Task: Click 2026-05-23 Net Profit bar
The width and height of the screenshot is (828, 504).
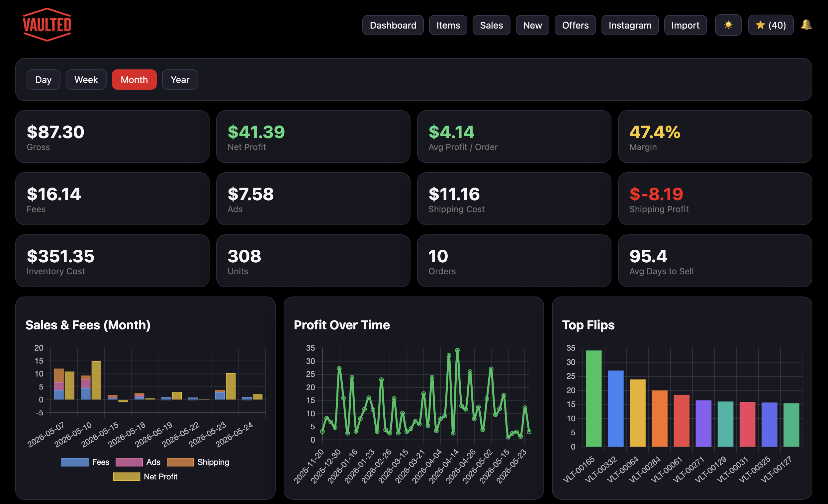Action: tap(231, 386)
